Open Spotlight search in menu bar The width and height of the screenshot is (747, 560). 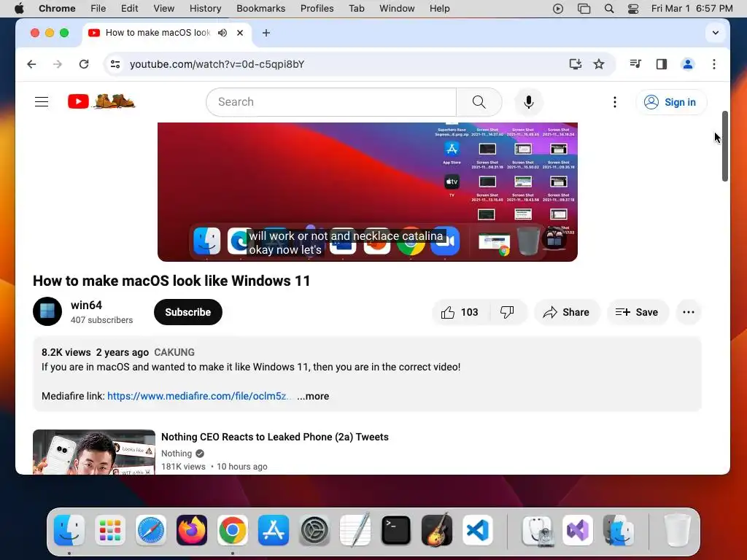609,9
